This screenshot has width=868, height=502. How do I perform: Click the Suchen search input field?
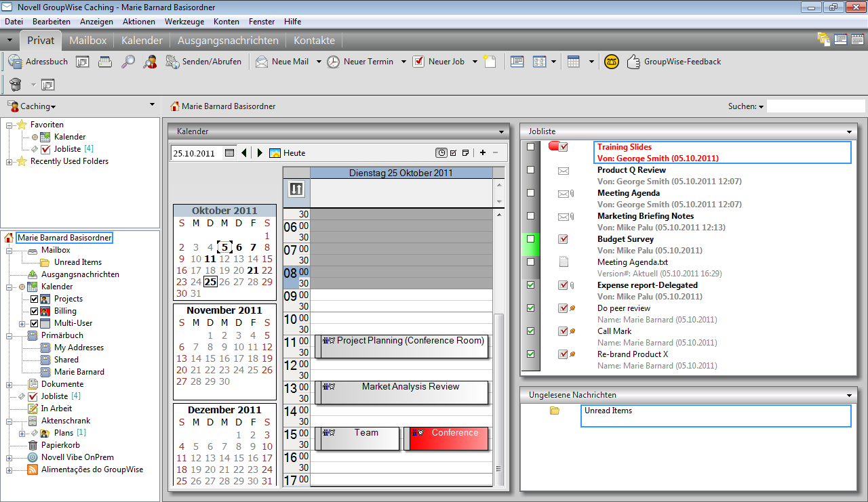[816, 106]
